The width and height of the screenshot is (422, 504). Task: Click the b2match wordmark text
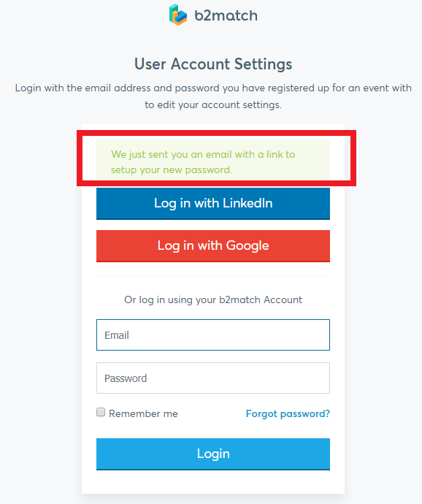tap(226, 15)
